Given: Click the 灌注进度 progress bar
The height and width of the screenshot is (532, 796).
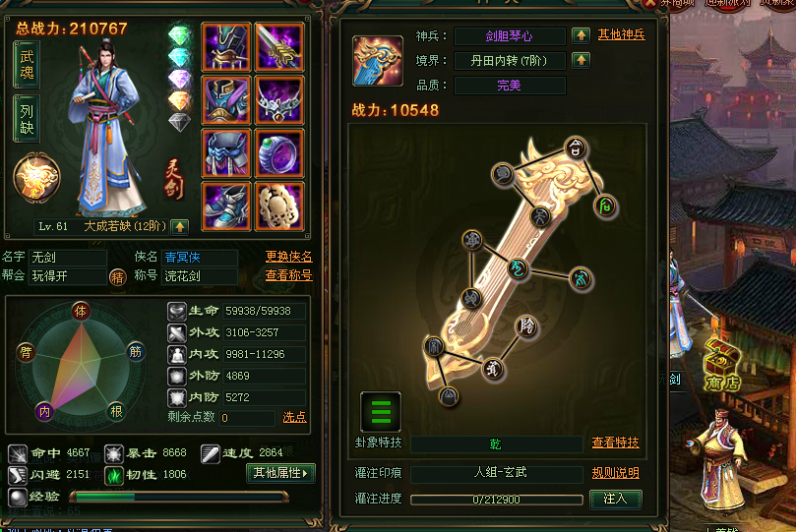Looking at the screenshot, I should (x=497, y=501).
